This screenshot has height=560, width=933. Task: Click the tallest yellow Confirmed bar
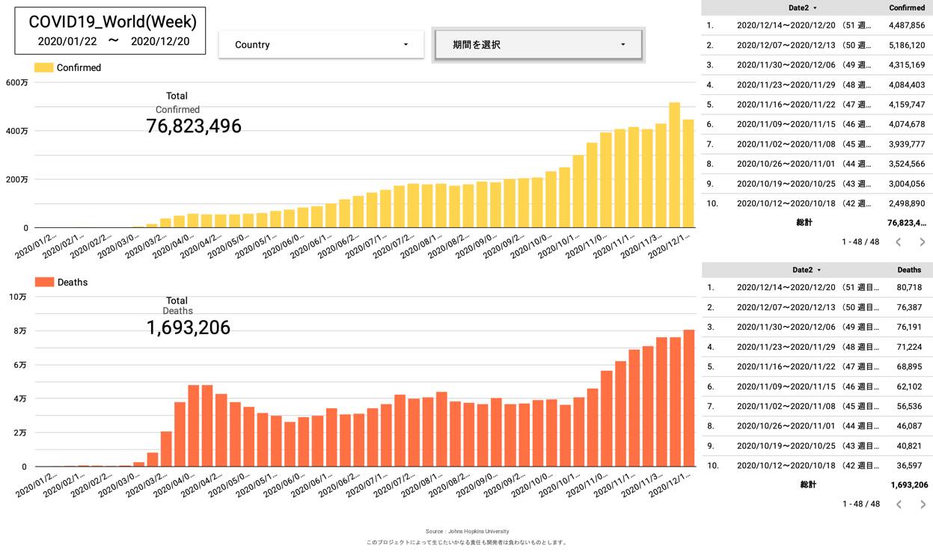[674, 164]
